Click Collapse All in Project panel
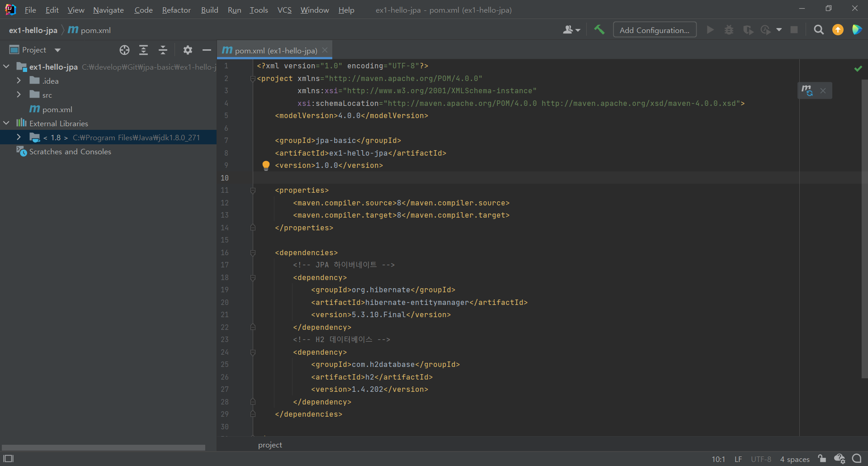This screenshot has width=868, height=466. 163,50
